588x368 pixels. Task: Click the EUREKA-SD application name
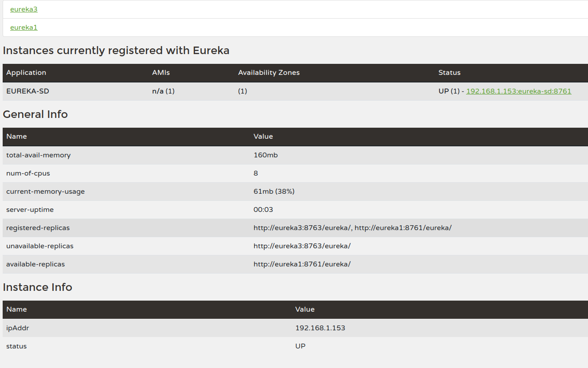click(28, 91)
